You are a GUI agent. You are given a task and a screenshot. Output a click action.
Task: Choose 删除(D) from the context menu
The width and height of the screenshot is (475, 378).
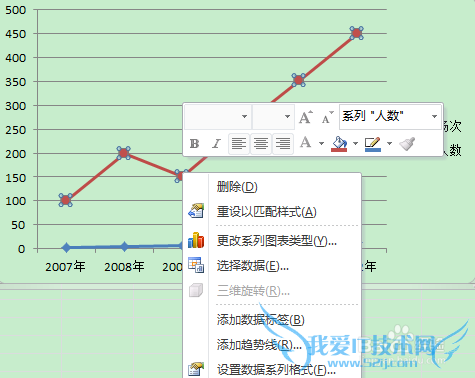tap(272, 187)
